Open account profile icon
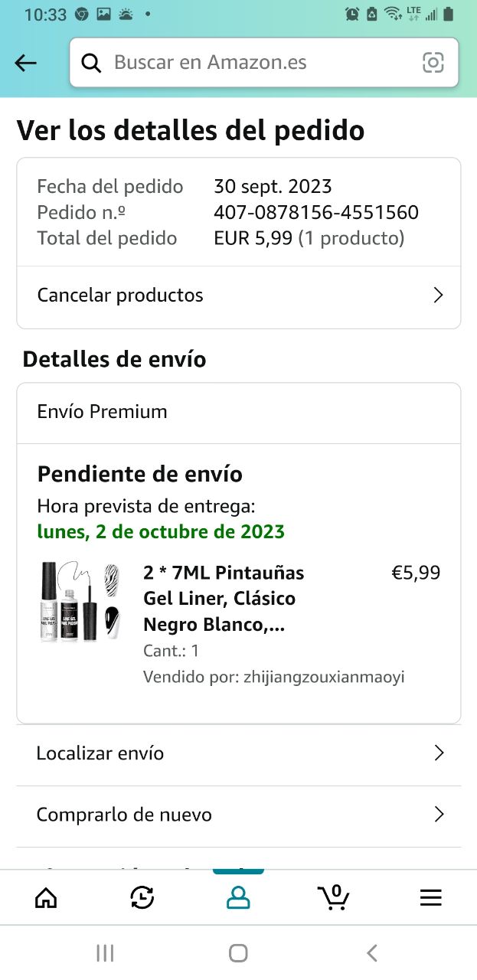 coord(238,897)
